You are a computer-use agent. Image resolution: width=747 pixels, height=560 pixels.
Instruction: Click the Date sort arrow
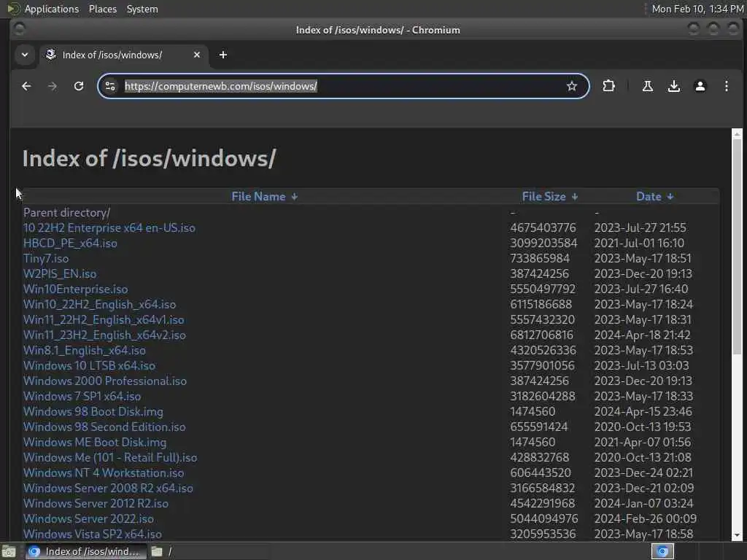(x=670, y=197)
